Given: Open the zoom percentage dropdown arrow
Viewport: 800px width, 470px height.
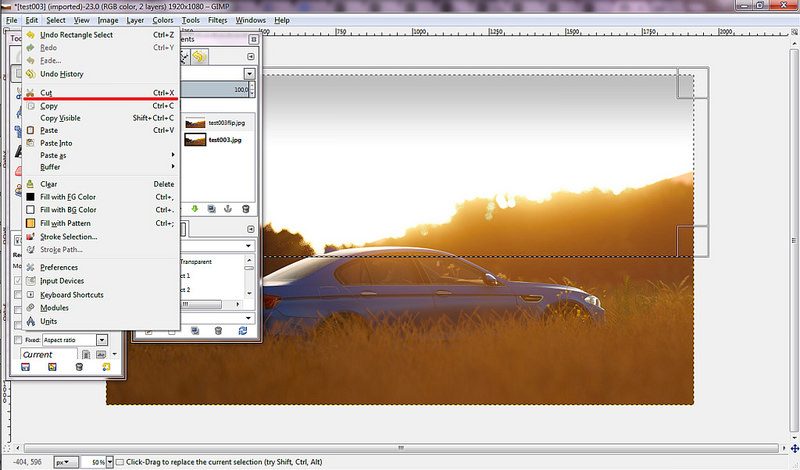Looking at the screenshot, I should coord(110,462).
